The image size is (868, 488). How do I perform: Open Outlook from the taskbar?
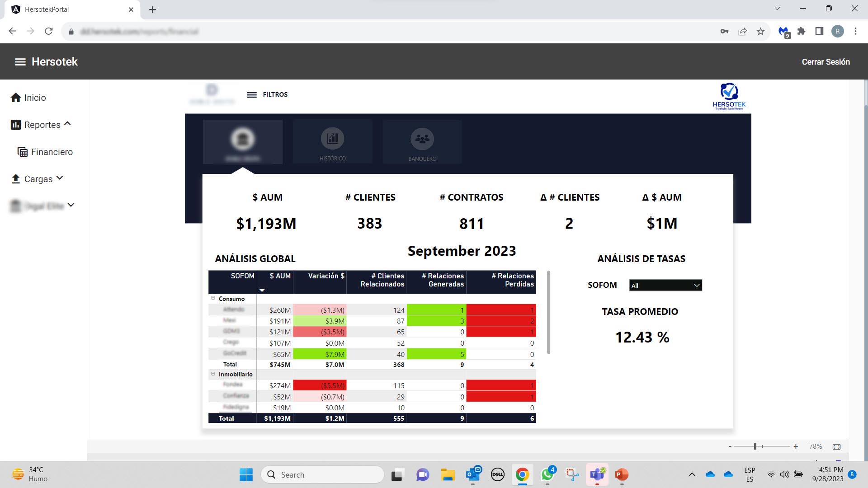(473, 475)
